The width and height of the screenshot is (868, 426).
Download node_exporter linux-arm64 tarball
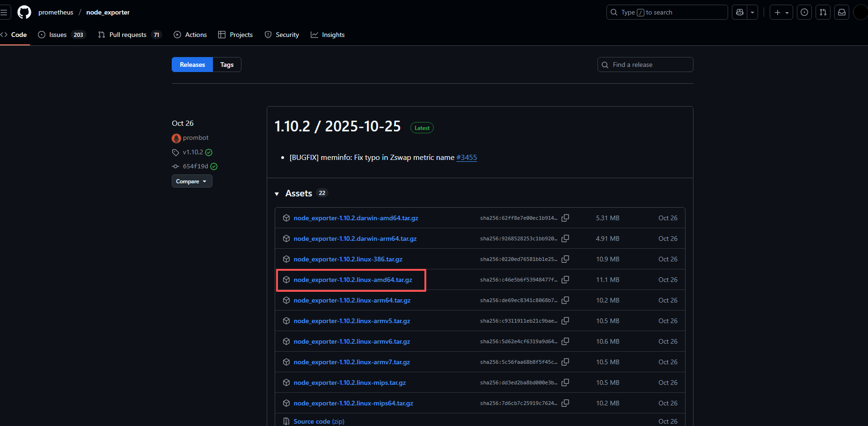[x=352, y=300]
